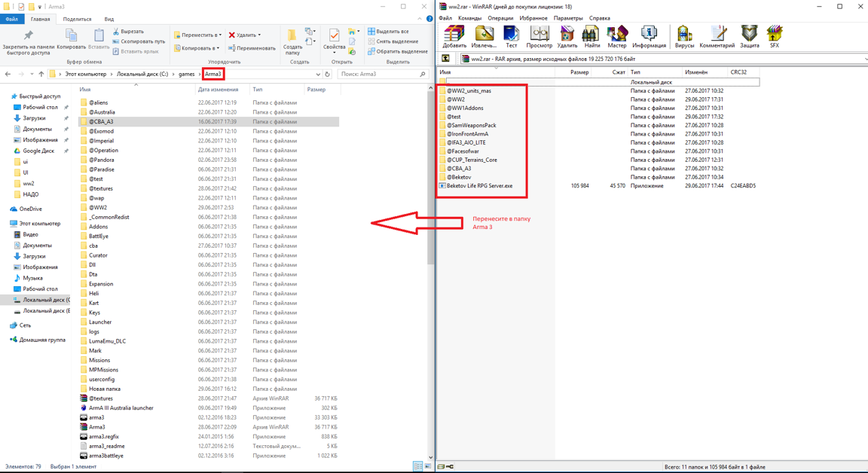Open the WinRAR Справка menu
The height and width of the screenshot is (473, 868).
[x=600, y=18]
